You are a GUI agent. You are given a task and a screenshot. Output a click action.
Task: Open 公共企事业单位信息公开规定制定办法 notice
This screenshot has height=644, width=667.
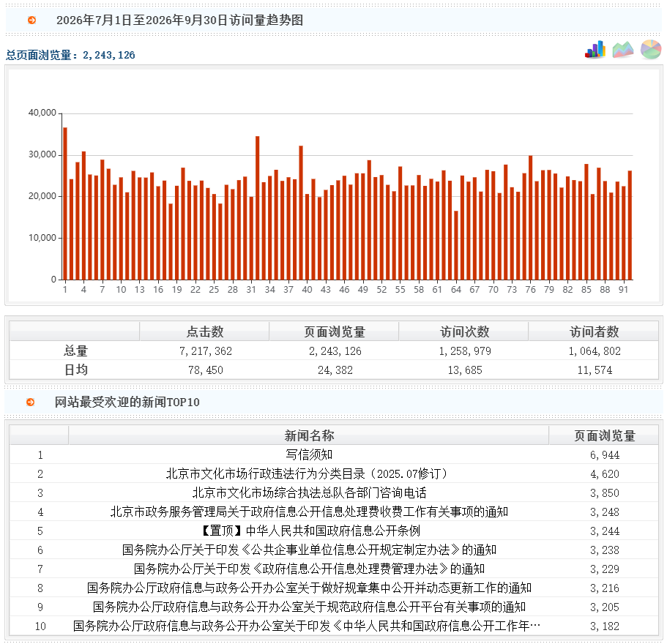pos(309,550)
